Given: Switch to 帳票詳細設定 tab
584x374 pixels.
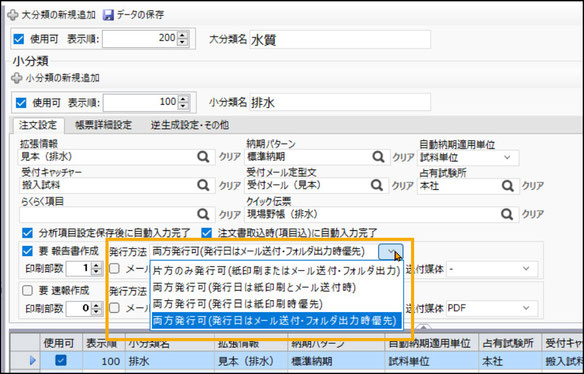Looking at the screenshot, I should point(104,125).
